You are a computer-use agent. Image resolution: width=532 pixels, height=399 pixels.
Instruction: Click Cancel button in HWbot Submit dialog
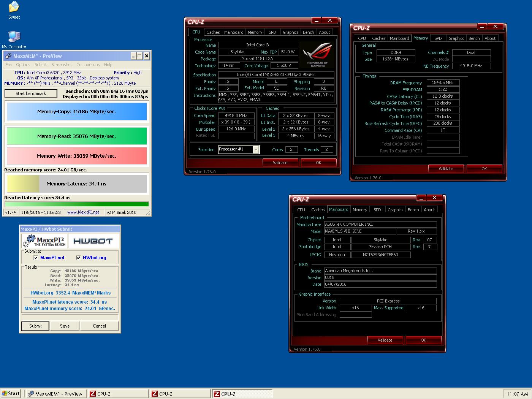[100, 326]
